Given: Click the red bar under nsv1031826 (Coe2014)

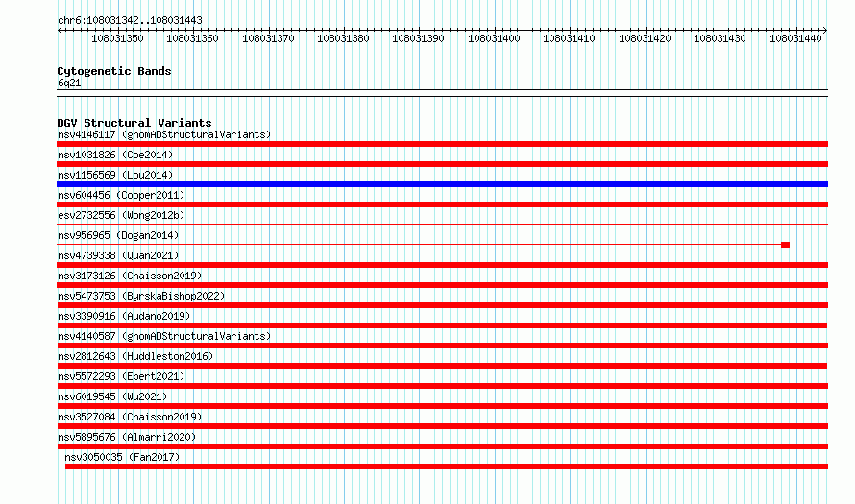Looking at the screenshot, I should [x=442, y=164].
